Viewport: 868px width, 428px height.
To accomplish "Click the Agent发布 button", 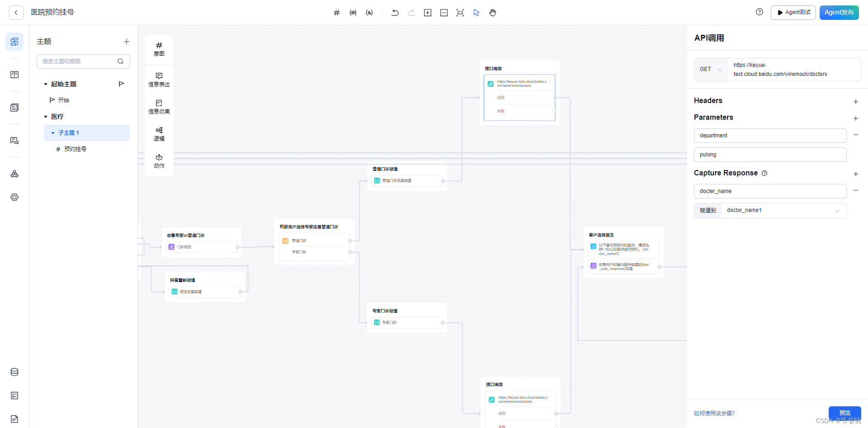I will coord(839,13).
